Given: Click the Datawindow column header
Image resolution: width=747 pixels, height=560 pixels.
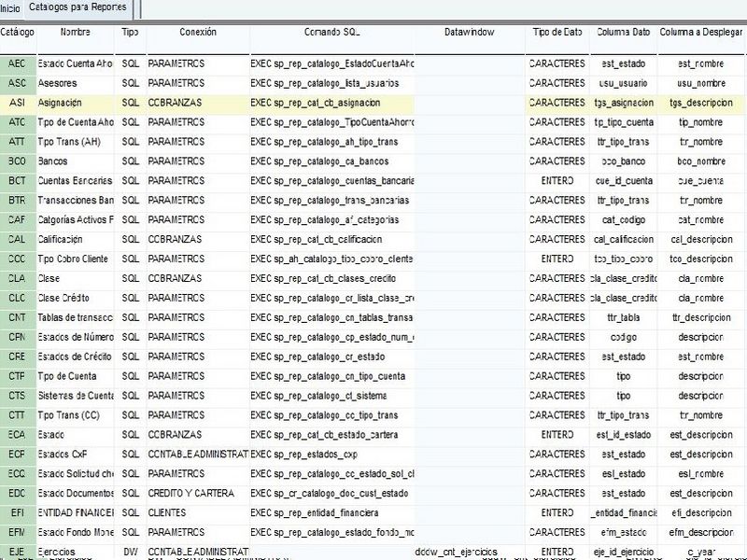Looking at the screenshot, I should [x=470, y=33].
